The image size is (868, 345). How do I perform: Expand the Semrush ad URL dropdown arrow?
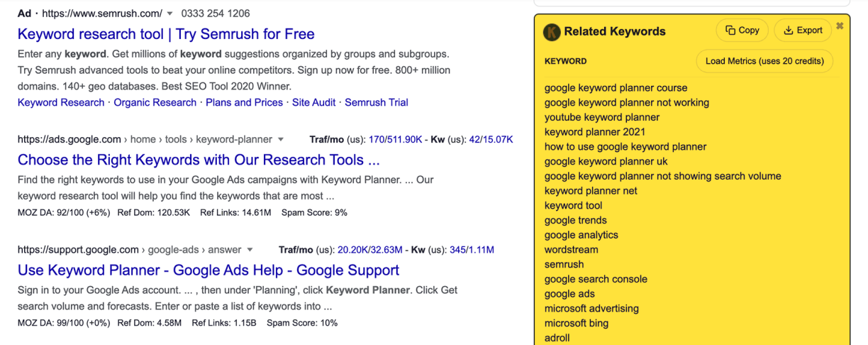click(x=170, y=13)
